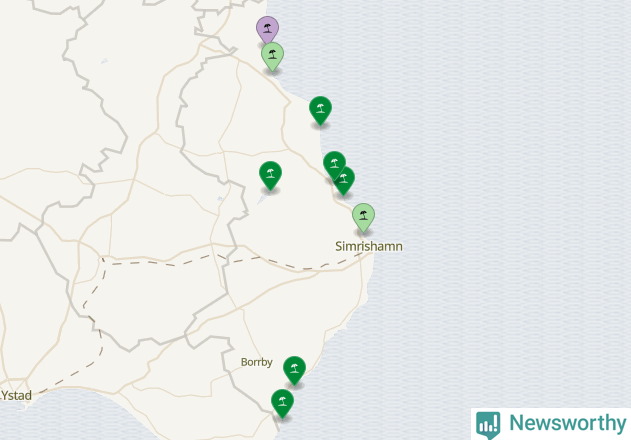Click the Ystad town label

tap(16, 395)
